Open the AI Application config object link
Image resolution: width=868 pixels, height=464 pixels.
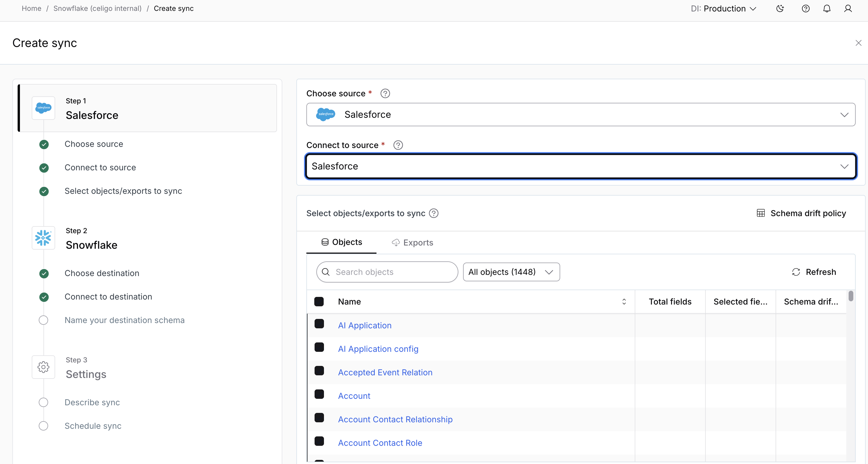pyautogui.click(x=378, y=349)
